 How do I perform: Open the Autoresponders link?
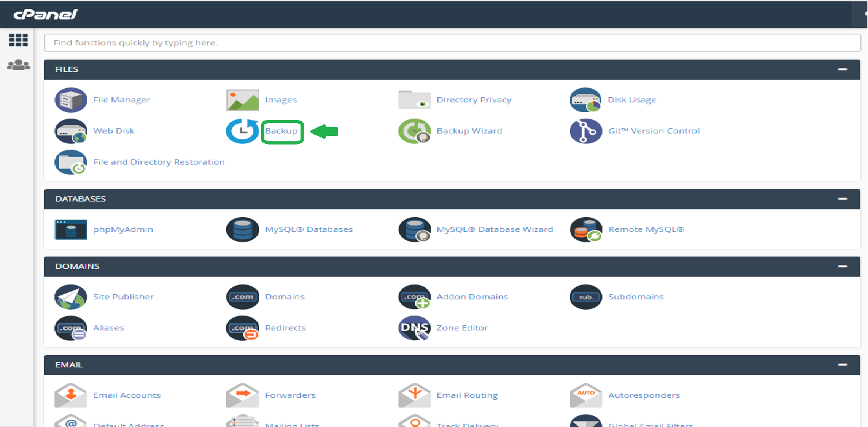644,395
